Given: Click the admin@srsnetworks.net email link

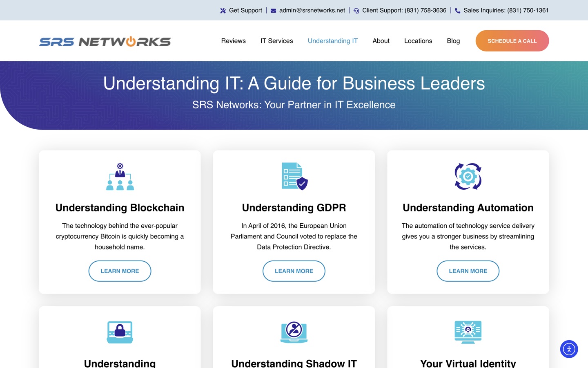Looking at the screenshot, I should [x=312, y=11].
